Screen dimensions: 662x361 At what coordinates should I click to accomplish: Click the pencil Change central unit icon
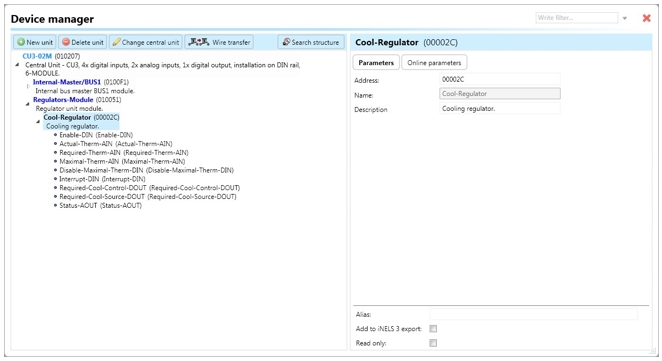[x=116, y=42]
